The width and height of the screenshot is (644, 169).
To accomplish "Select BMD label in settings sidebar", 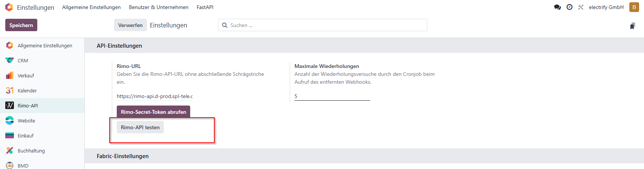I will pos(23,166).
